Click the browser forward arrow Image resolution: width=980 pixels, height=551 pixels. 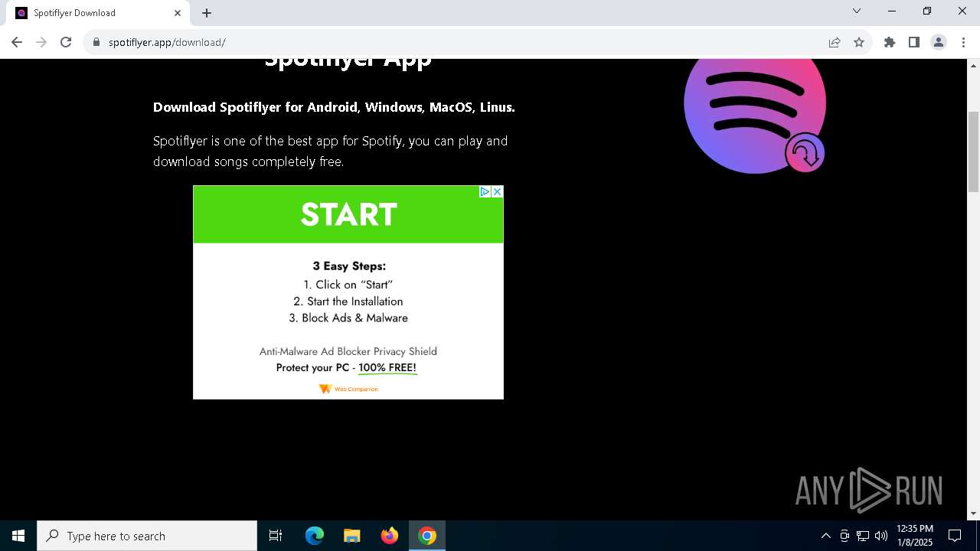pyautogui.click(x=41, y=42)
